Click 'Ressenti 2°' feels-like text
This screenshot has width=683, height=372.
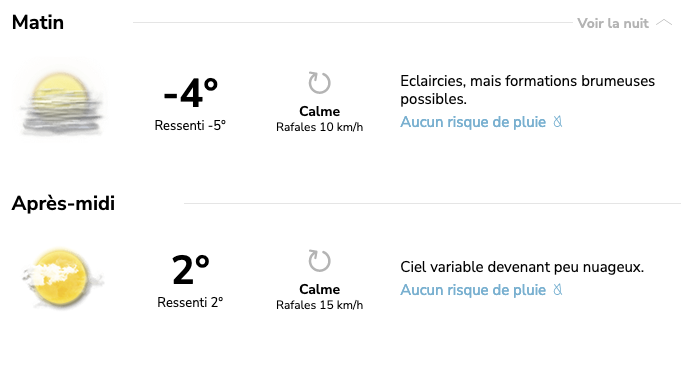point(190,302)
